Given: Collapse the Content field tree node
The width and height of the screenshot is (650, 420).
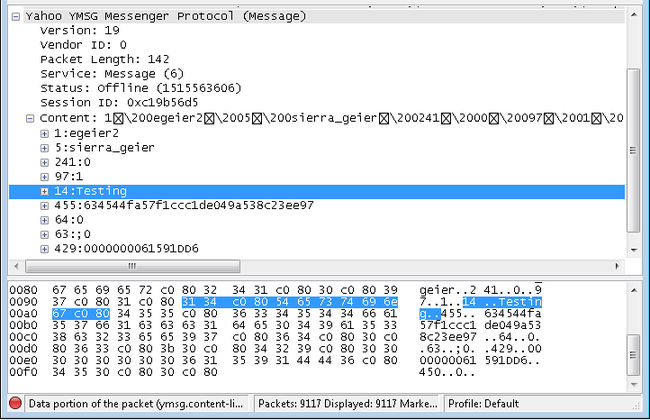Looking at the screenshot, I should pos(30,119).
